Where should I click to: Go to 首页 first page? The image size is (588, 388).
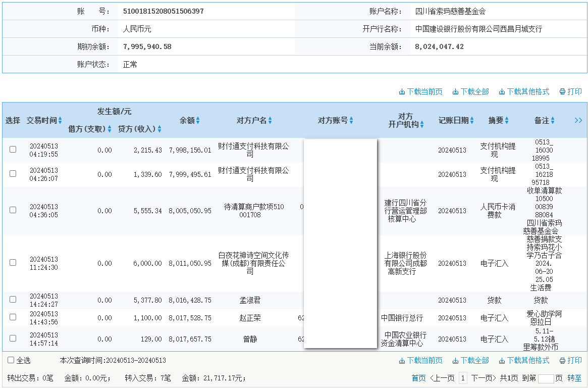click(x=418, y=378)
